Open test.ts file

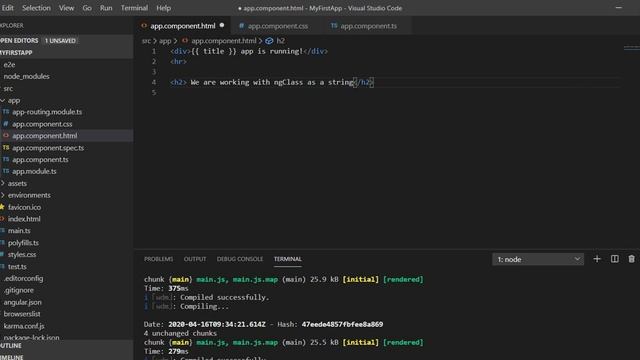tap(17, 267)
